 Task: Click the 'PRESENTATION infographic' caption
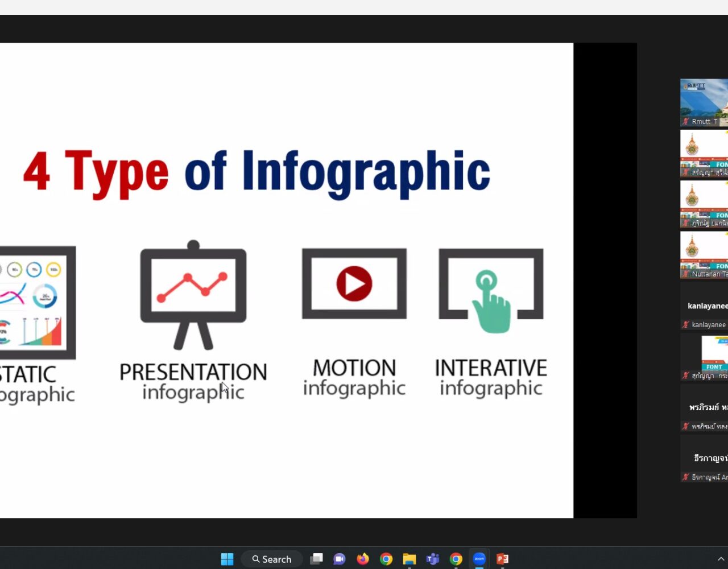[x=193, y=382]
